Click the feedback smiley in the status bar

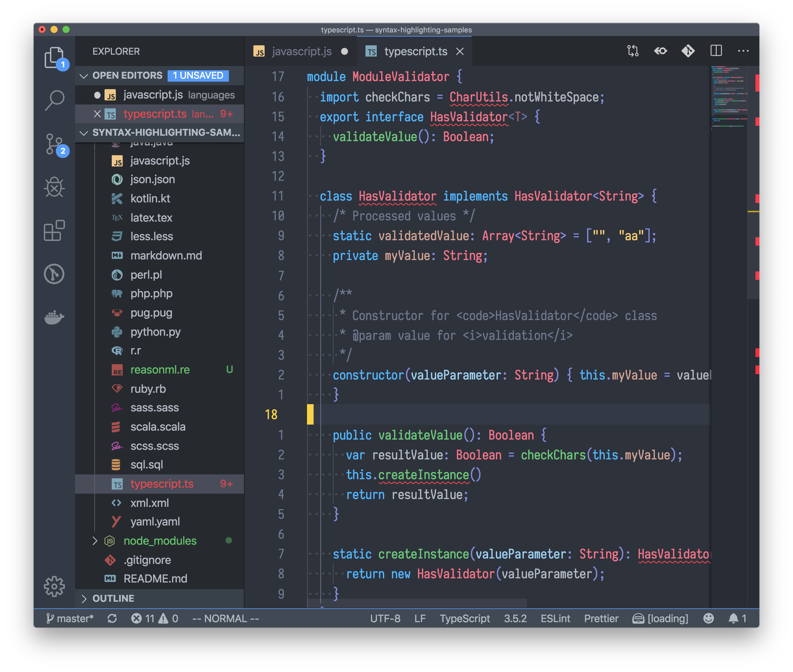[x=708, y=618]
